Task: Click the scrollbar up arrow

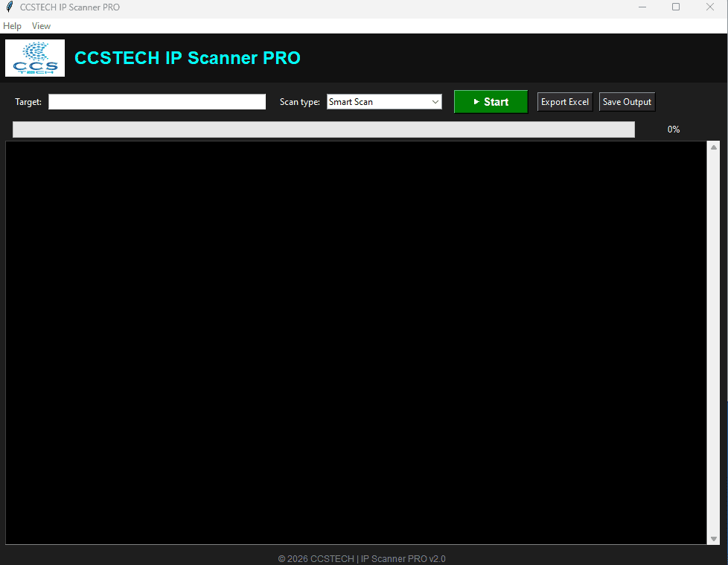Action: [714, 147]
